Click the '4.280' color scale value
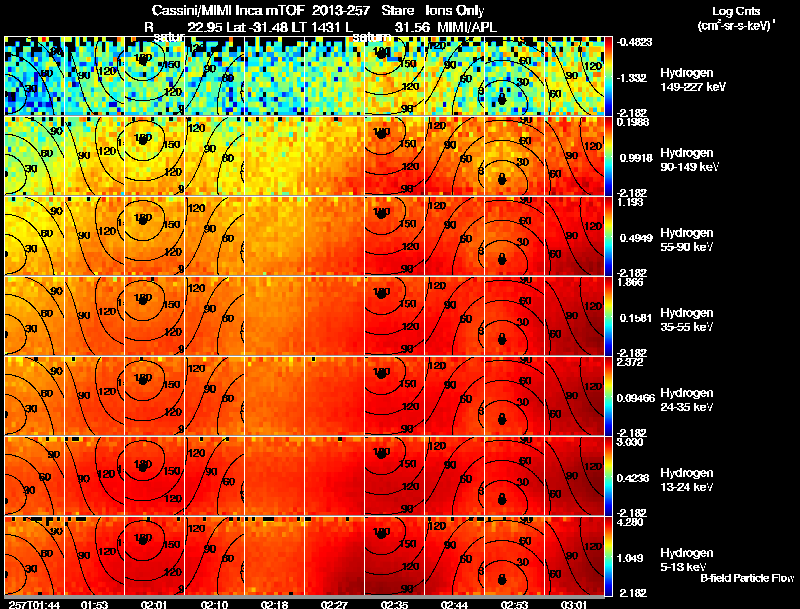This screenshot has height=609, width=800. tap(629, 522)
